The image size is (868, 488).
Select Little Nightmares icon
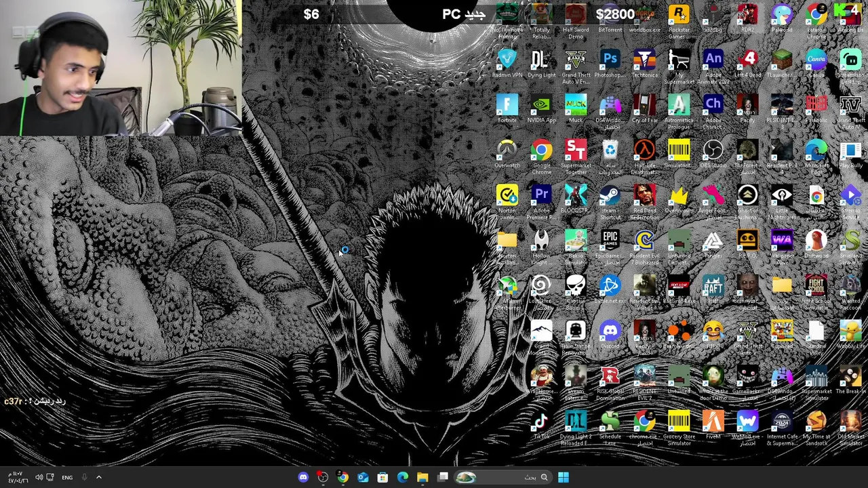[782, 202]
